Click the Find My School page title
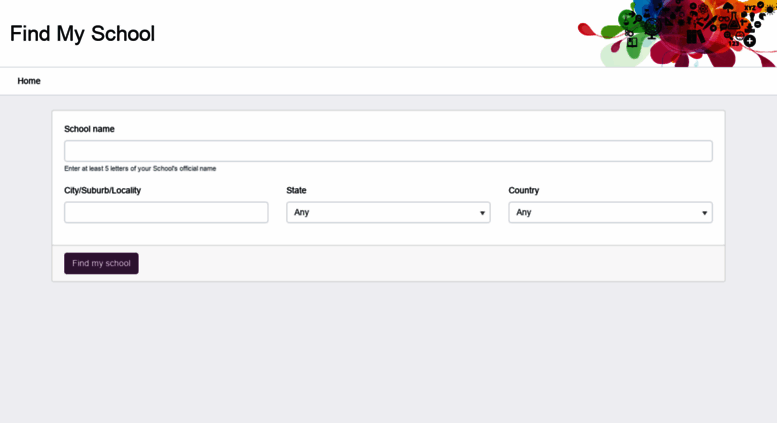The width and height of the screenshot is (777, 423). (x=82, y=33)
